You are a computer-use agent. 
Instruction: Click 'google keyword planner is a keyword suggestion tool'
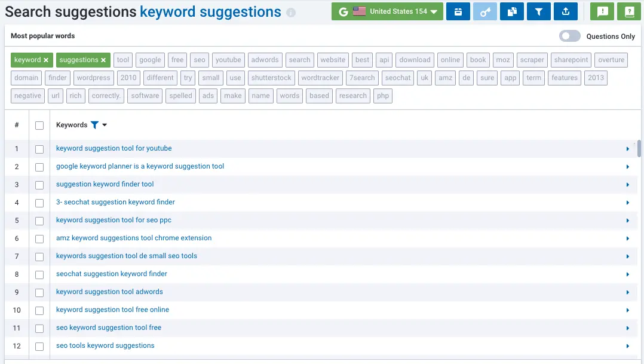(x=140, y=166)
